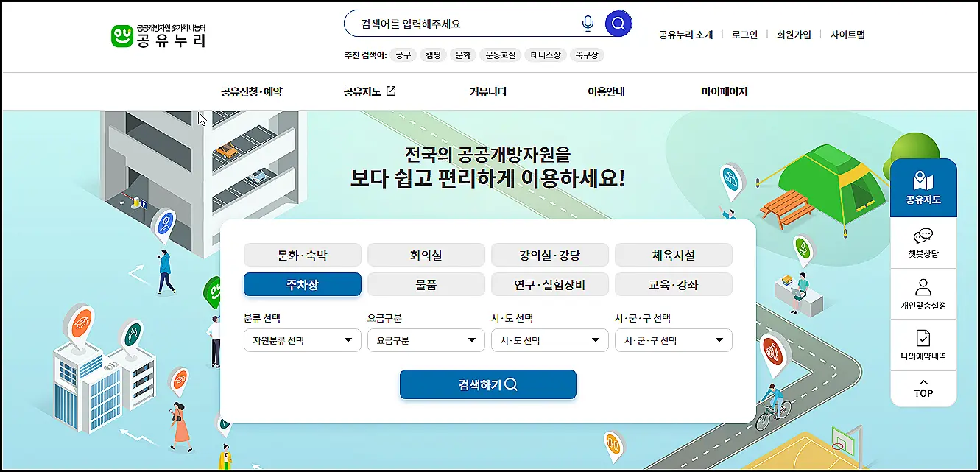Expand the 요금구분 dropdown
The width and height of the screenshot is (980, 472).
click(x=426, y=340)
